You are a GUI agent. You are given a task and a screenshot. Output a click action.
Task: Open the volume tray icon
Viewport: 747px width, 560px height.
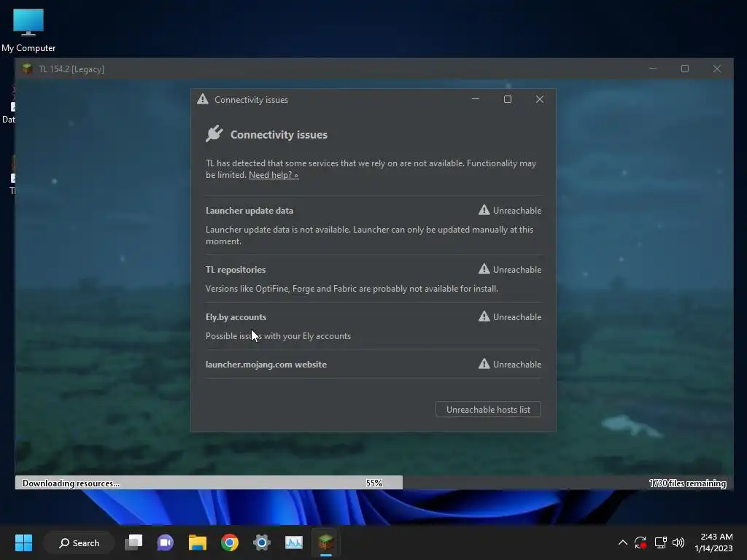[x=678, y=542]
